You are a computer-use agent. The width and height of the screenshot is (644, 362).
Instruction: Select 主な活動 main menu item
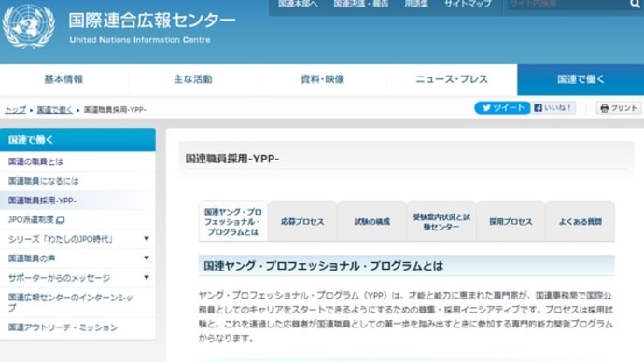click(x=193, y=79)
